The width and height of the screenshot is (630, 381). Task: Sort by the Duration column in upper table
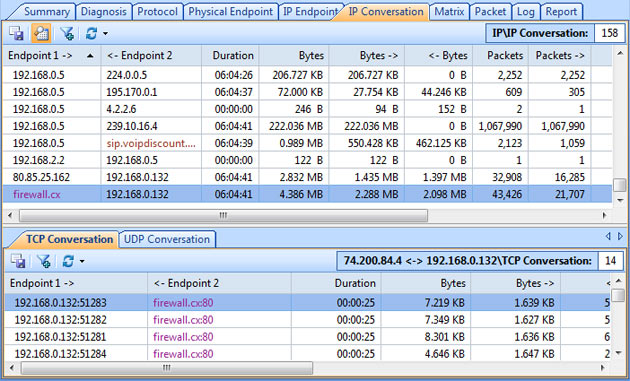(231, 55)
